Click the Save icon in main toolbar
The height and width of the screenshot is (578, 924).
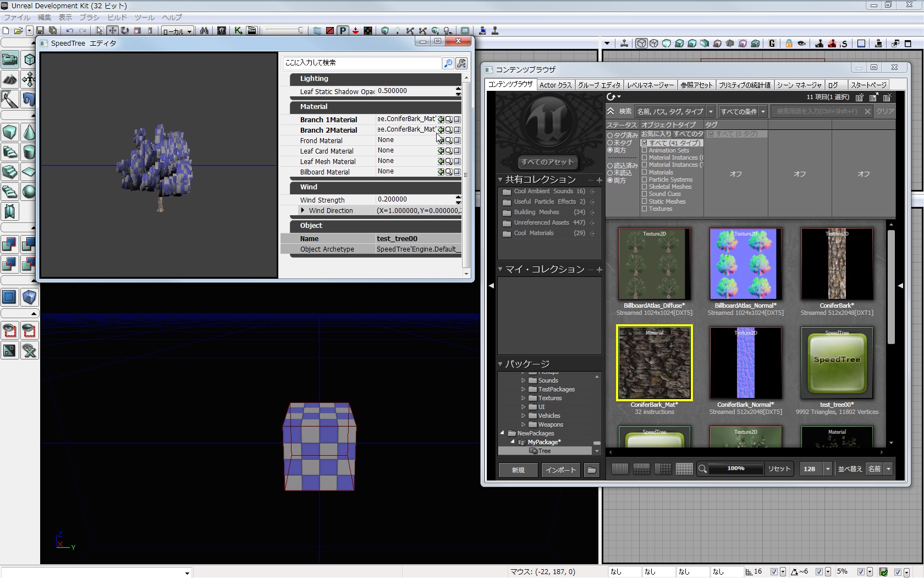click(x=40, y=31)
